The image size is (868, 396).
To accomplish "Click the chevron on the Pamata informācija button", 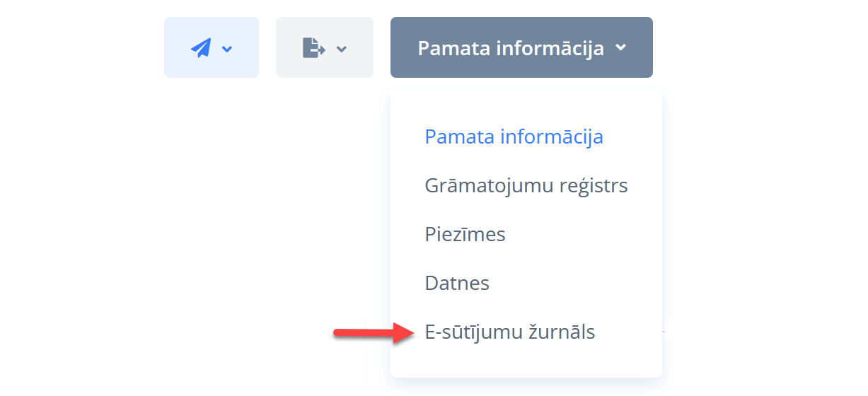I will click(x=621, y=48).
